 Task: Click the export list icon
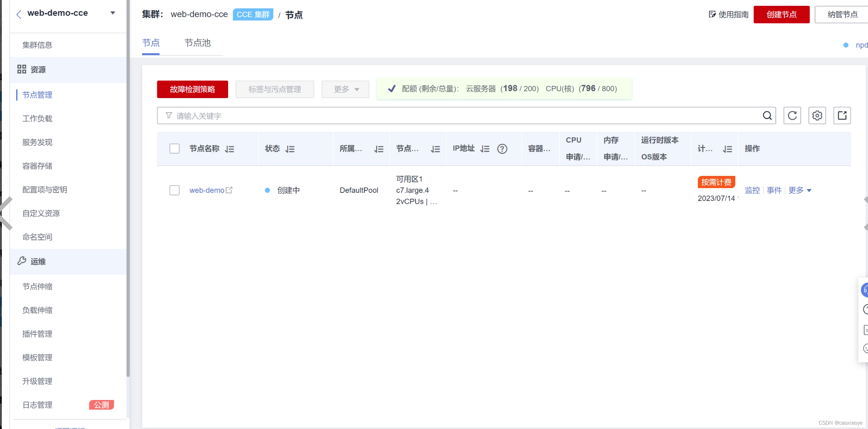pos(842,116)
